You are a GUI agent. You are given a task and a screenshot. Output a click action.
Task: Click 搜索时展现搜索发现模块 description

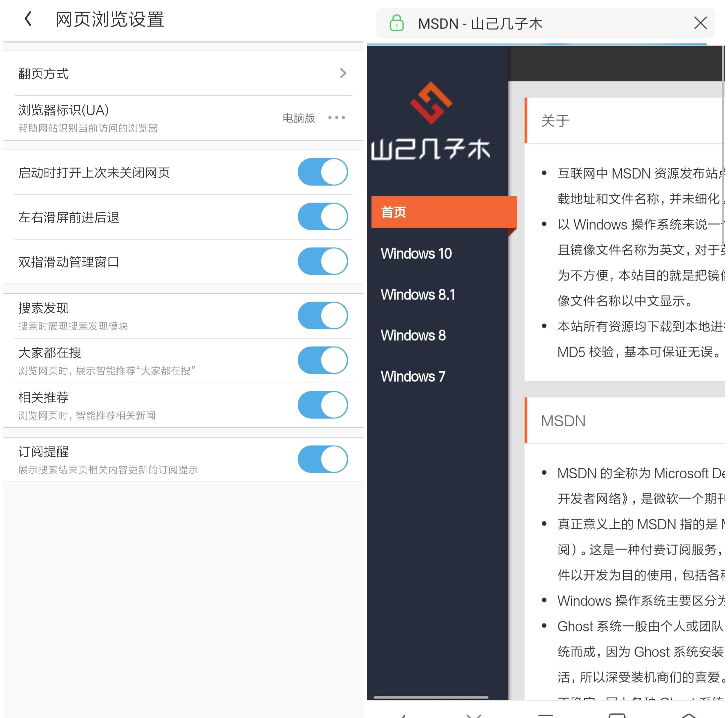pyautogui.click(x=73, y=326)
